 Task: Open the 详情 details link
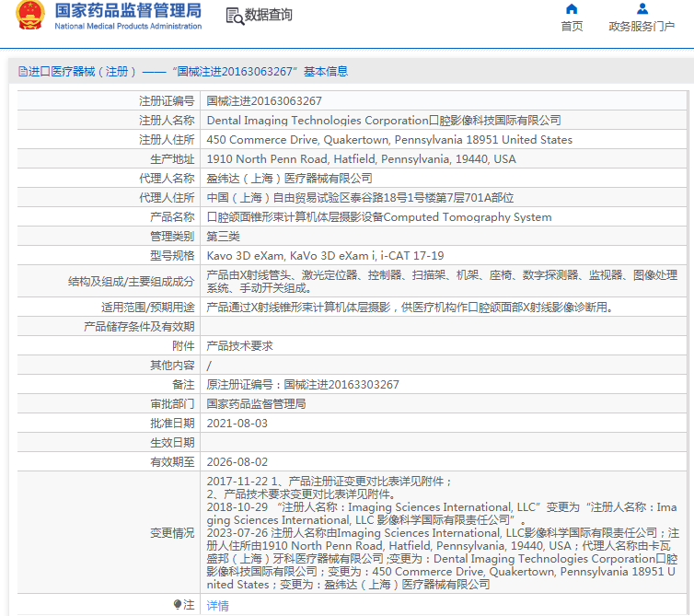[218, 605]
